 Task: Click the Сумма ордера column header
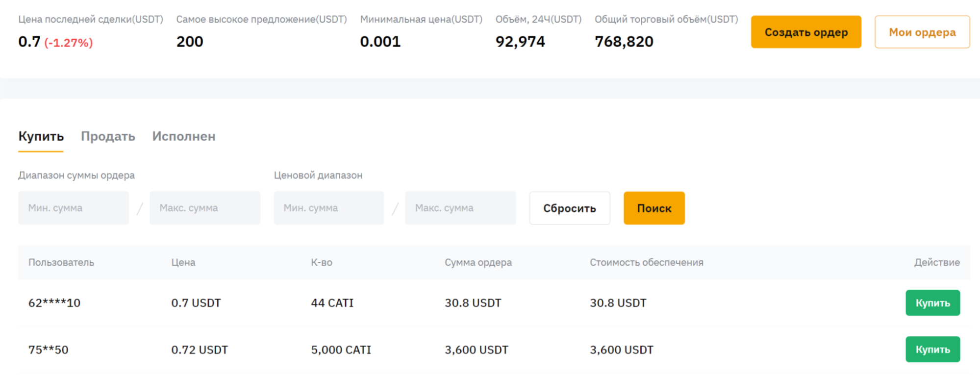pyautogui.click(x=478, y=262)
